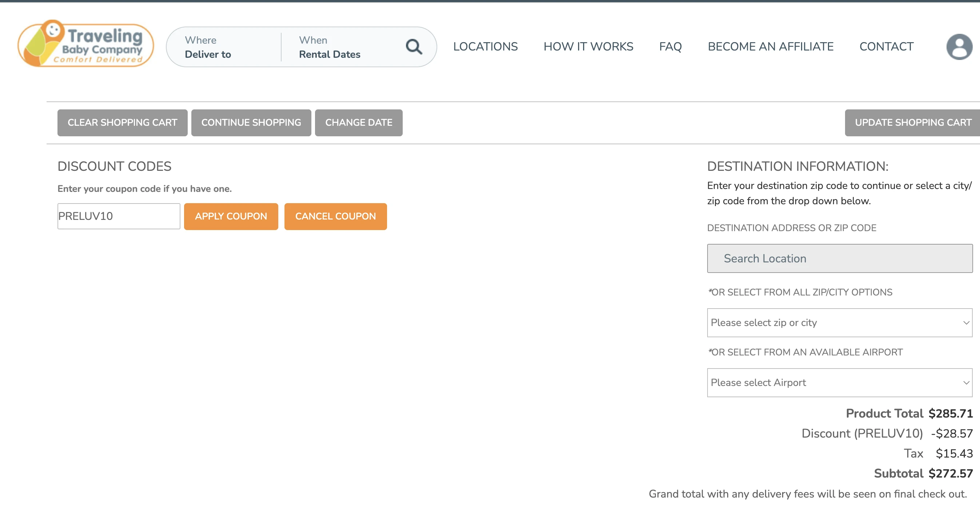Apply the coupon with APPLY COUPON

pyautogui.click(x=231, y=216)
